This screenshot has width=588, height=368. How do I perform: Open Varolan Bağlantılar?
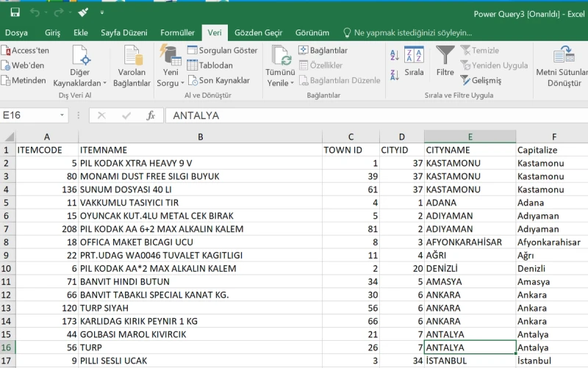[132, 66]
